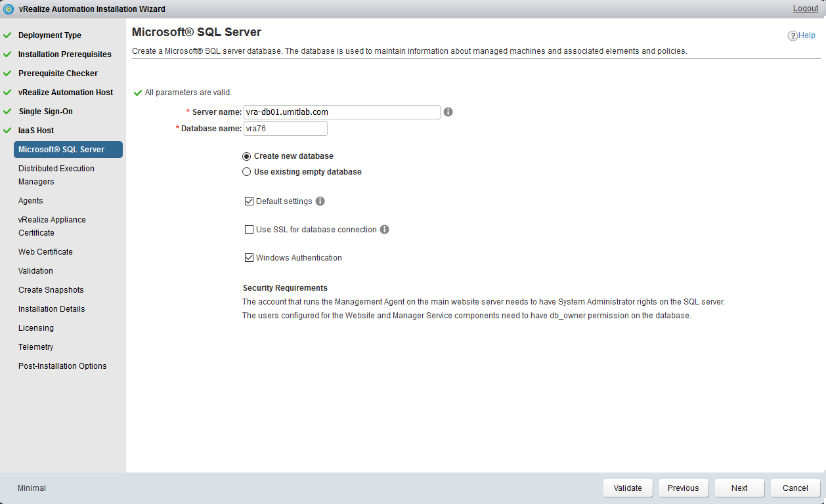Screen dimensions: 826x504
Task: Select the Create new database radio button
Action: point(247,156)
